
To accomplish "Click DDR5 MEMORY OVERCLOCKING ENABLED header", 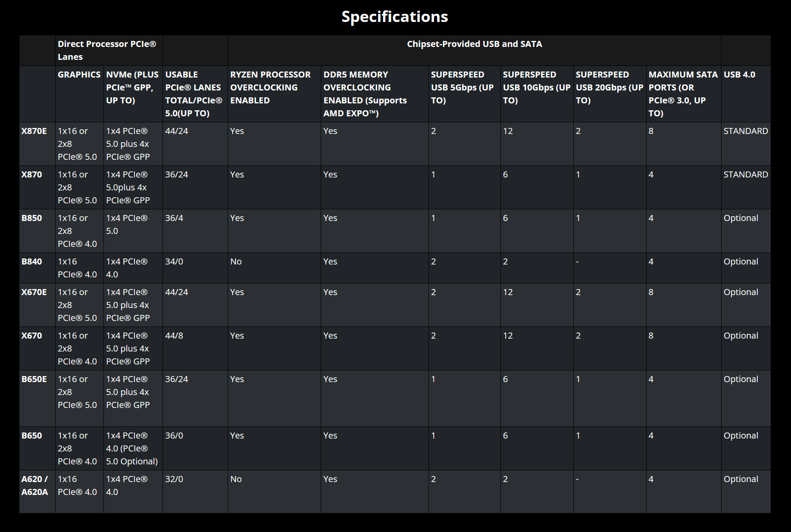I will click(x=375, y=94).
